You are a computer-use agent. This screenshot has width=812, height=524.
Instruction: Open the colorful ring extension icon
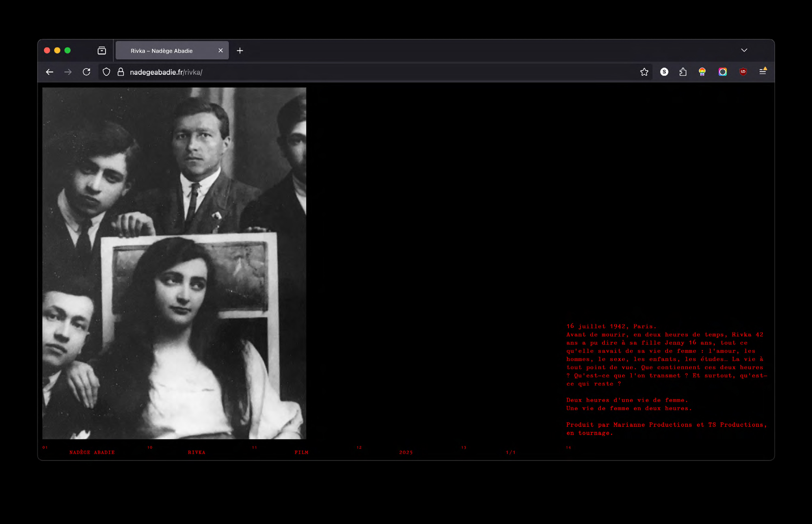(723, 72)
